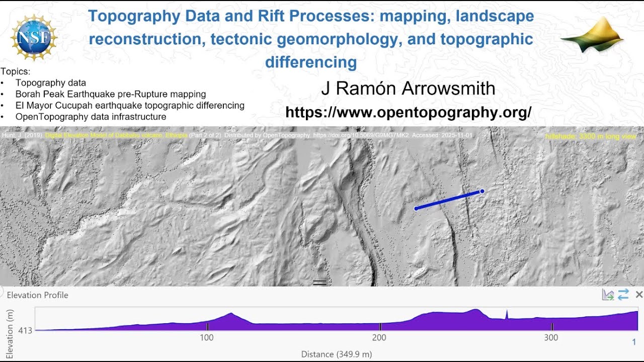Click the 'Elevation Profile' panel title
The width and height of the screenshot is (644, 362).
click(37, 295)
